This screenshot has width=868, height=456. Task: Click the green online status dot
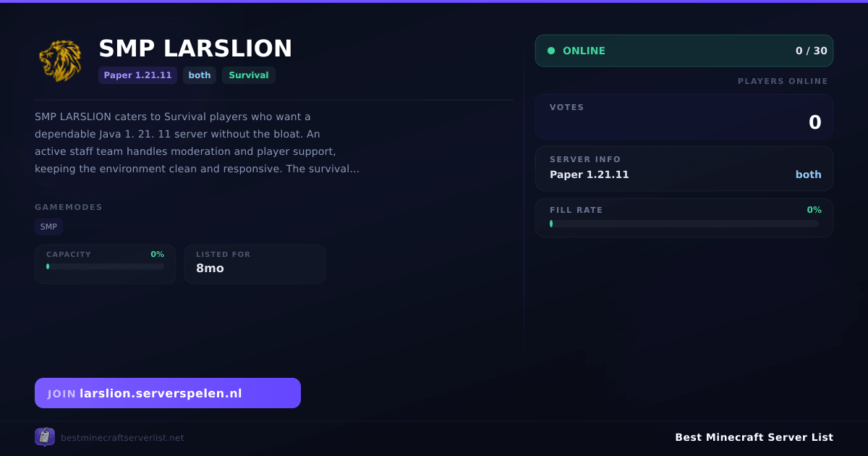551,51
